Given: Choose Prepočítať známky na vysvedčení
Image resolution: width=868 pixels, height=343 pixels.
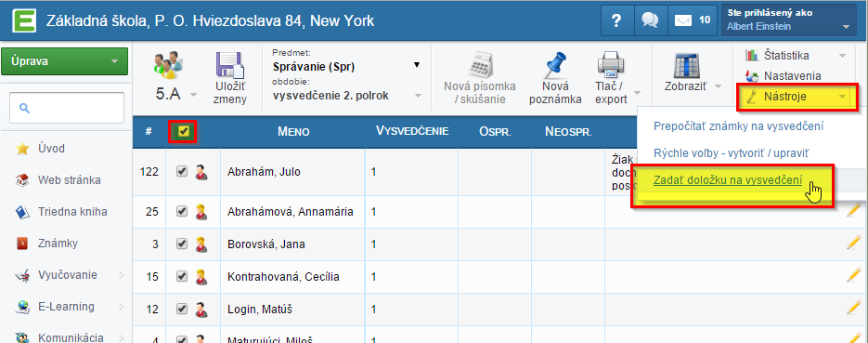Looking at the screenshot, I should (738, 125).
